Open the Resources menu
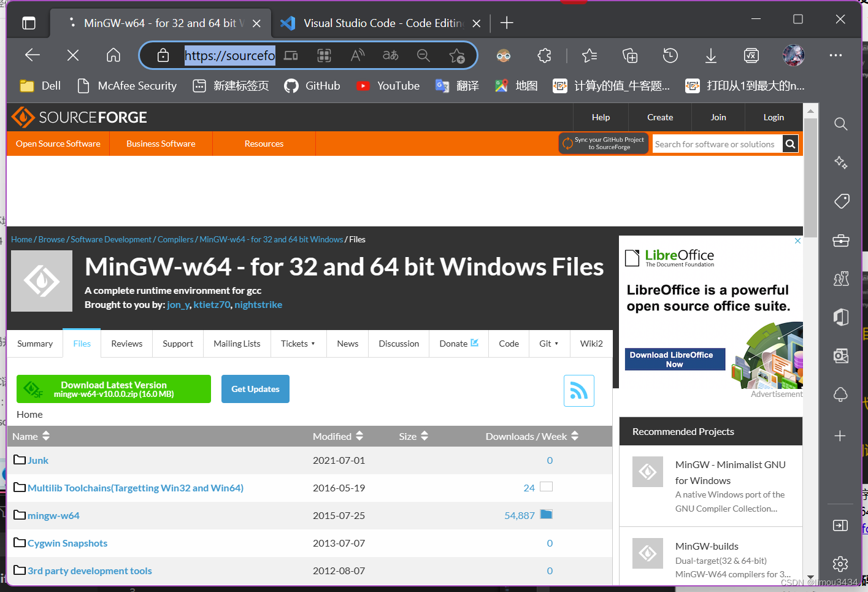Screen dimensions: 868x592 pos(264,144)
